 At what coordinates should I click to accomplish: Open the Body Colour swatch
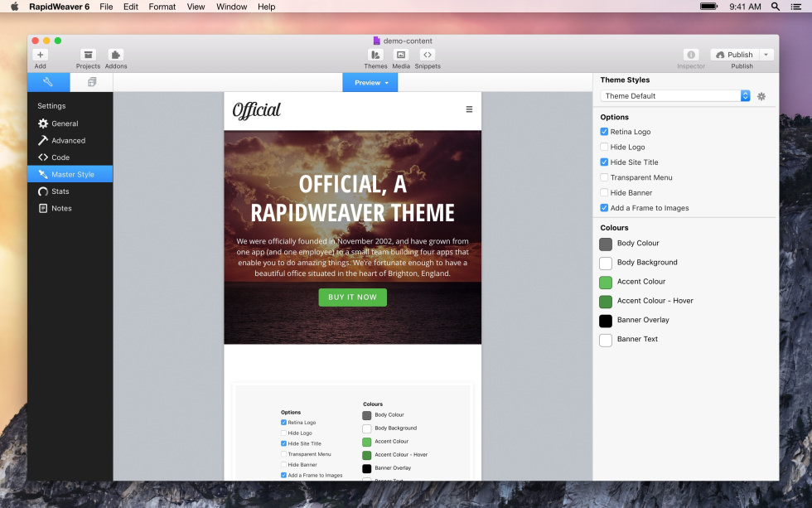coord(606,244)
